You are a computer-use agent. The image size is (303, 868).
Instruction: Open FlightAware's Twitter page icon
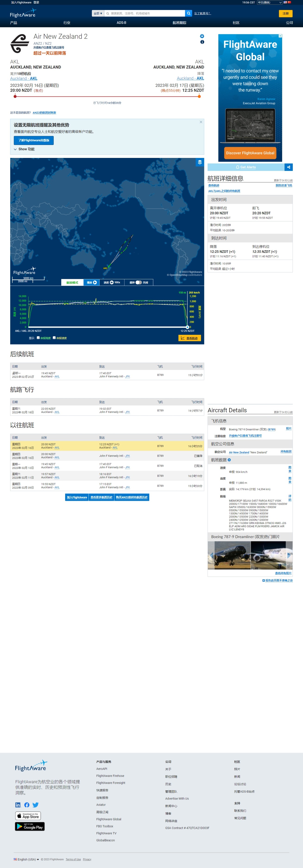[x=35, y=805]
